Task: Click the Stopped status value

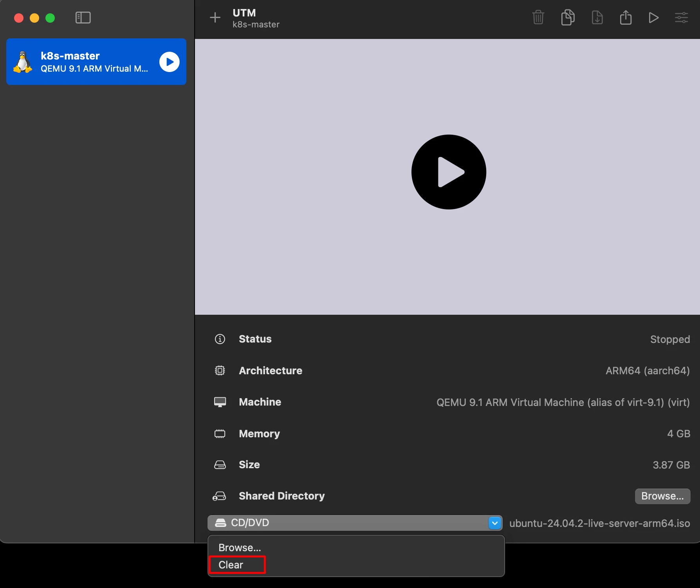Action: [x=670, y=339]
